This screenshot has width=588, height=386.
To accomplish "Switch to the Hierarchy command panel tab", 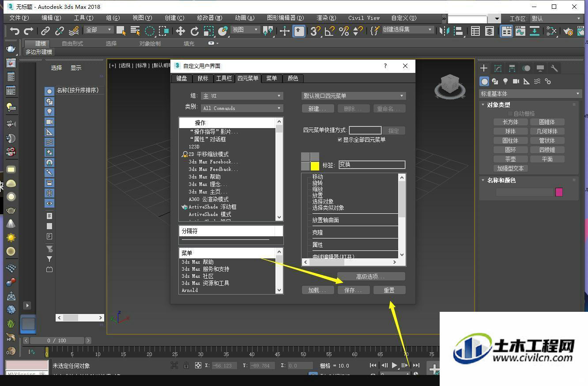I will point(512,68).
